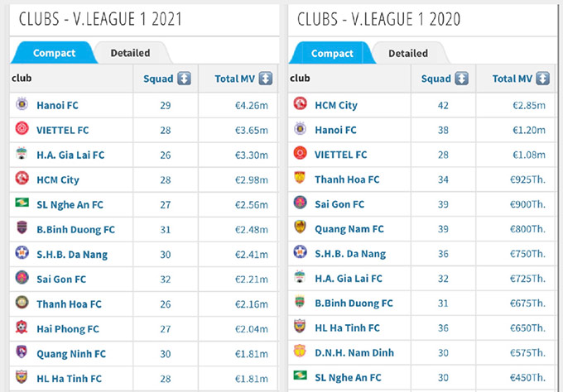563x392 pixels.
Task: Sort 2021 table by Total MV
Action: [265, 79]
